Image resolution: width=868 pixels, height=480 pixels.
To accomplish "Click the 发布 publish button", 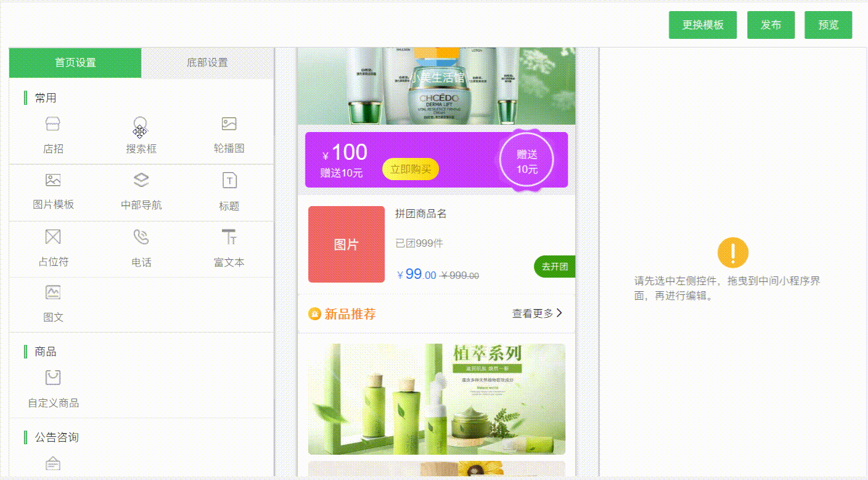I will [771, 25].
